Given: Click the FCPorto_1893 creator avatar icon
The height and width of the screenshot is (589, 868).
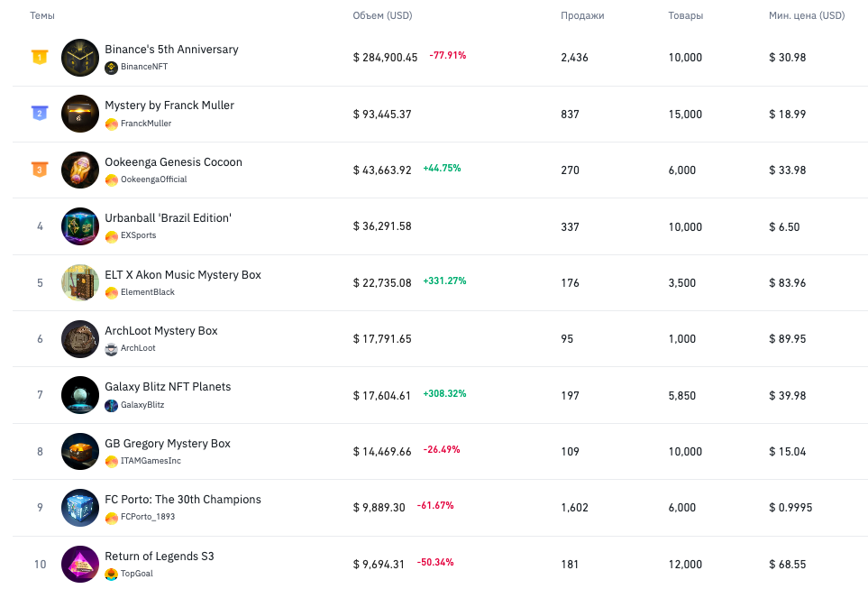Looking at the screenshot, I should click(111, 518).
